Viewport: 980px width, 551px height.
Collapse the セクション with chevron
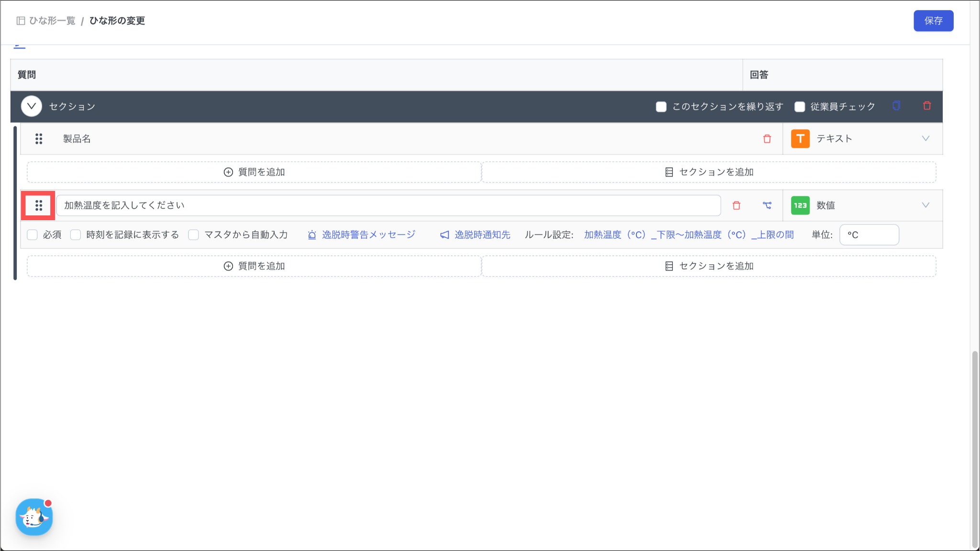(32, 106)
